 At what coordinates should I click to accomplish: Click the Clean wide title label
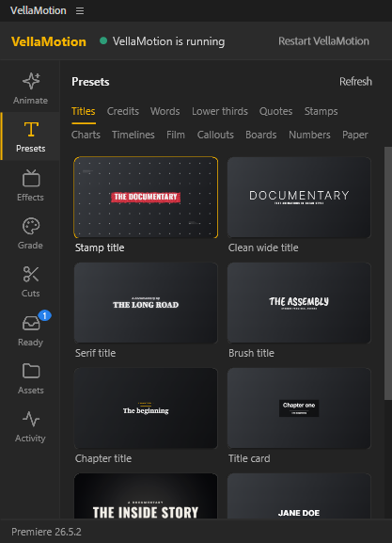263,248
